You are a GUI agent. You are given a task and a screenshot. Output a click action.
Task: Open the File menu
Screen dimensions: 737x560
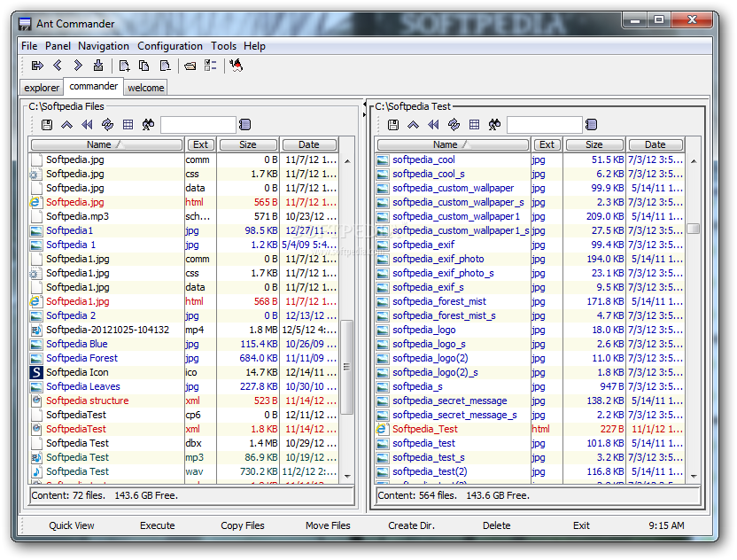(29, 46)
